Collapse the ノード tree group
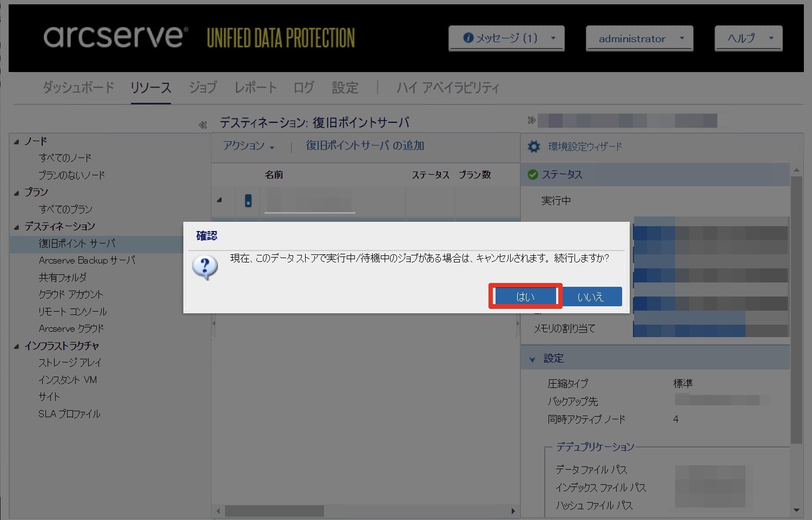This screenshot has height=520, width=812. coord(16,142)
